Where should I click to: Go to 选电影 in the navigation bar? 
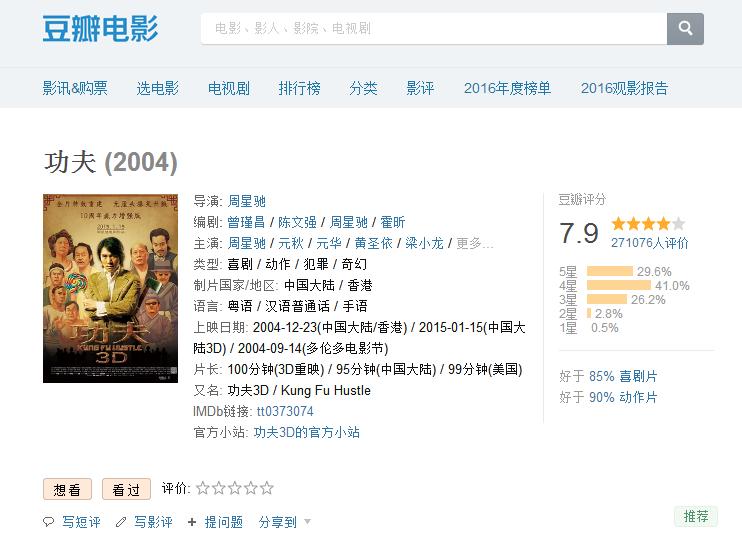point(157,88)
